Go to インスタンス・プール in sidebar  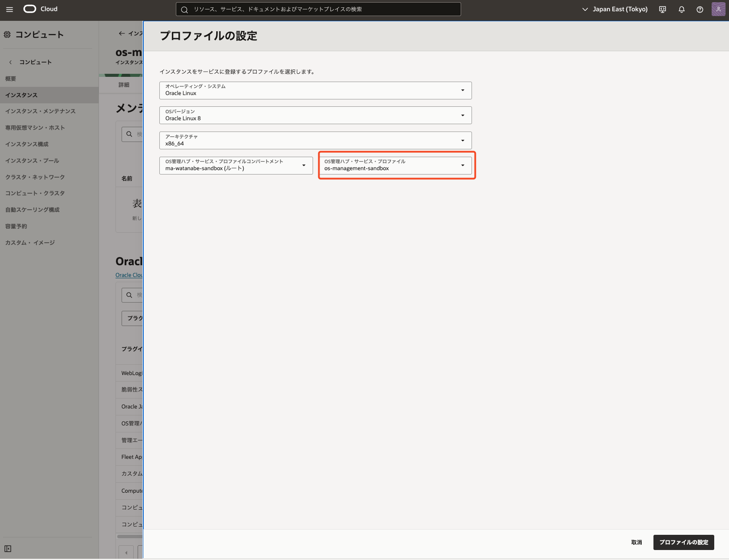(32, 161)
